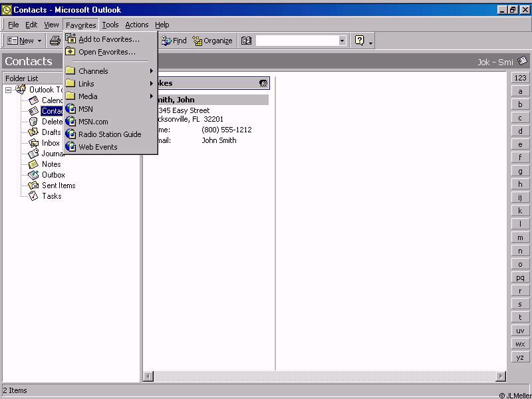Open the View menu

tap(51, 25)
